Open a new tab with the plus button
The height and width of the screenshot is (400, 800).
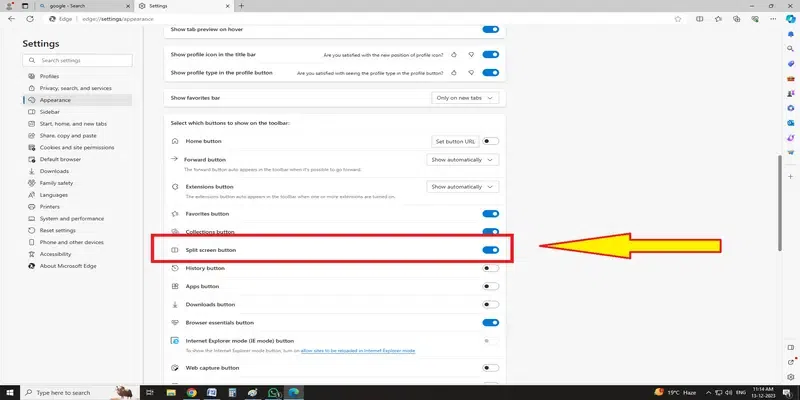point(241,6)
